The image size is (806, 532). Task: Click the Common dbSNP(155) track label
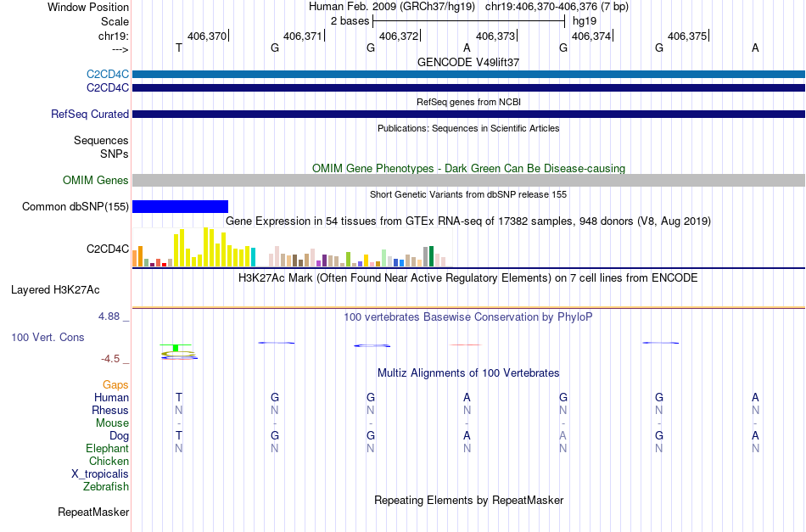75,207
